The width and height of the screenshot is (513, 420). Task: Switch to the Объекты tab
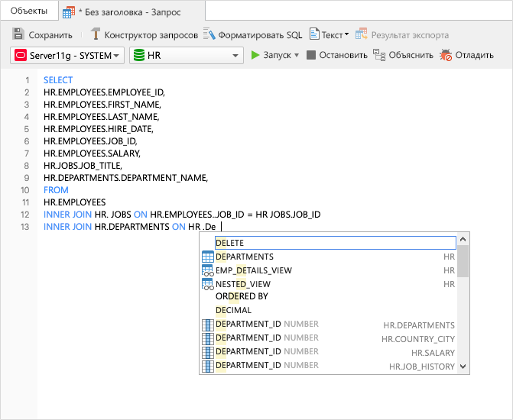click(28, 11)
